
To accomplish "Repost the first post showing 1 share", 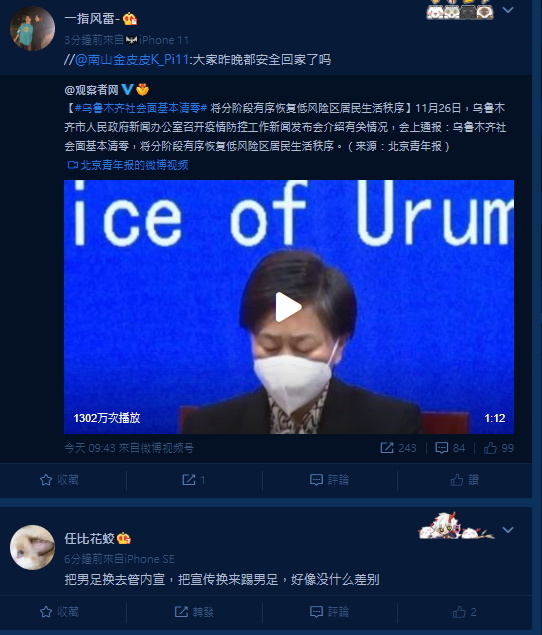I will click(194, 480).
